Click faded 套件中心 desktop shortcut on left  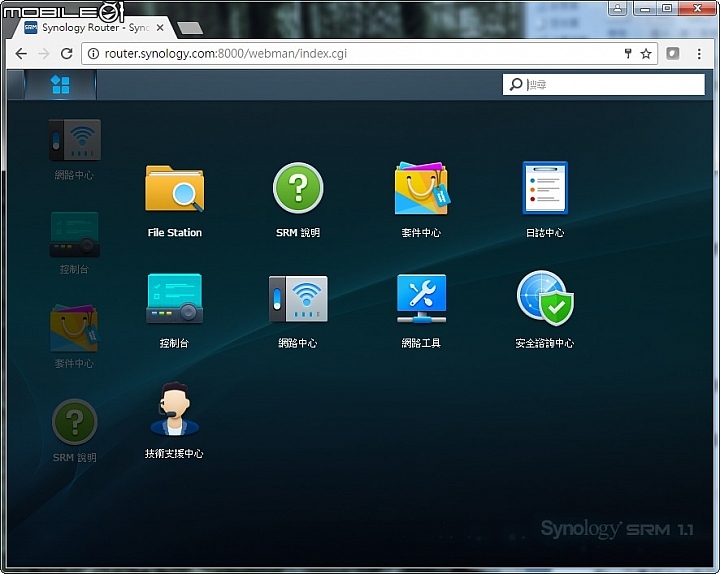(x=74, y=328)
